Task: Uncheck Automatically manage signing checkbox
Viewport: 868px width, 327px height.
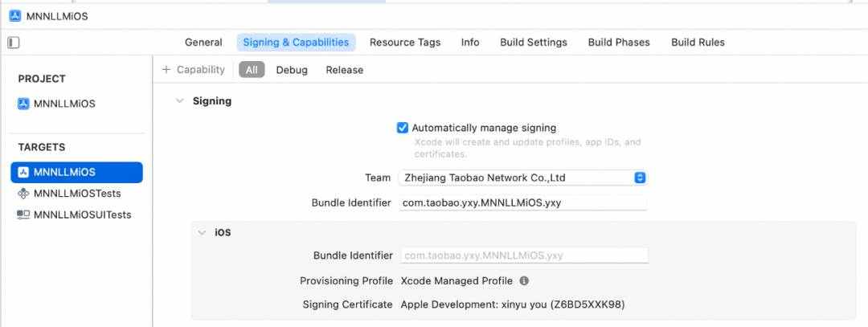Action: click(x=403, y=128)
